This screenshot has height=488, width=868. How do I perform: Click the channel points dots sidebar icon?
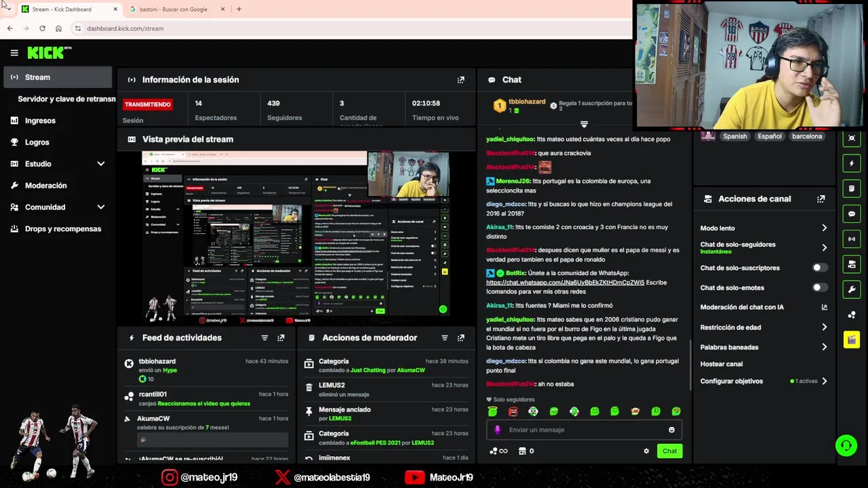click(852, 314)
